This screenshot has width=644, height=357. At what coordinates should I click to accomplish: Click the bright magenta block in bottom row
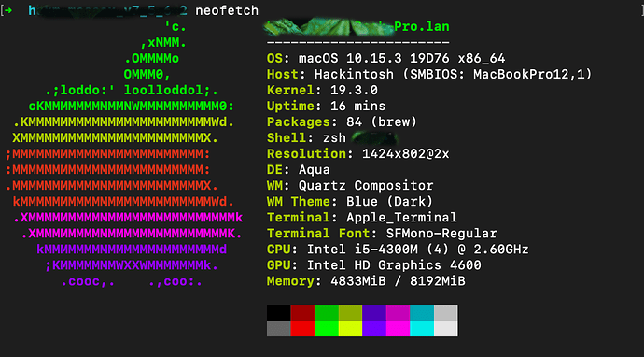[398, 329]
